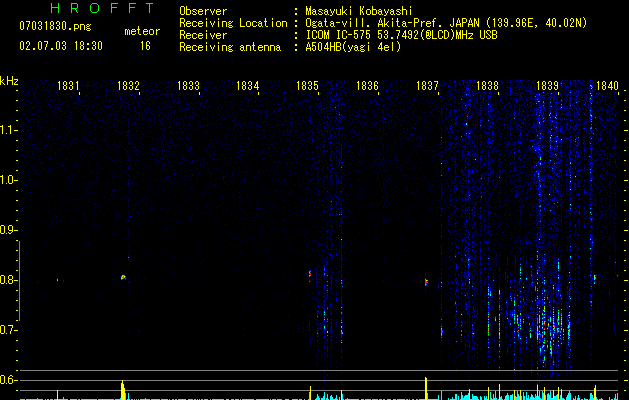Click the A504HB(yagi 4el) antenna text
This screenshot has width=629, height=400.
pos(353,47)
